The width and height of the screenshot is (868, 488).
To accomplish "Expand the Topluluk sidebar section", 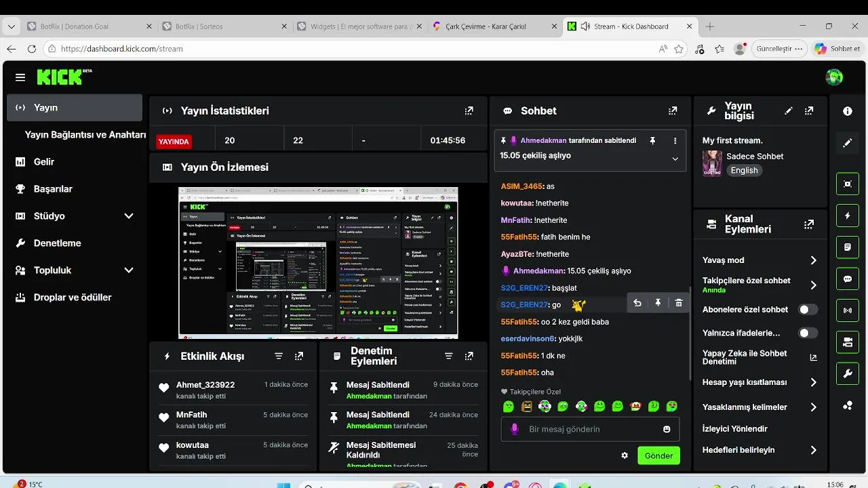I will pyautogui.click(x=129, y=270).
